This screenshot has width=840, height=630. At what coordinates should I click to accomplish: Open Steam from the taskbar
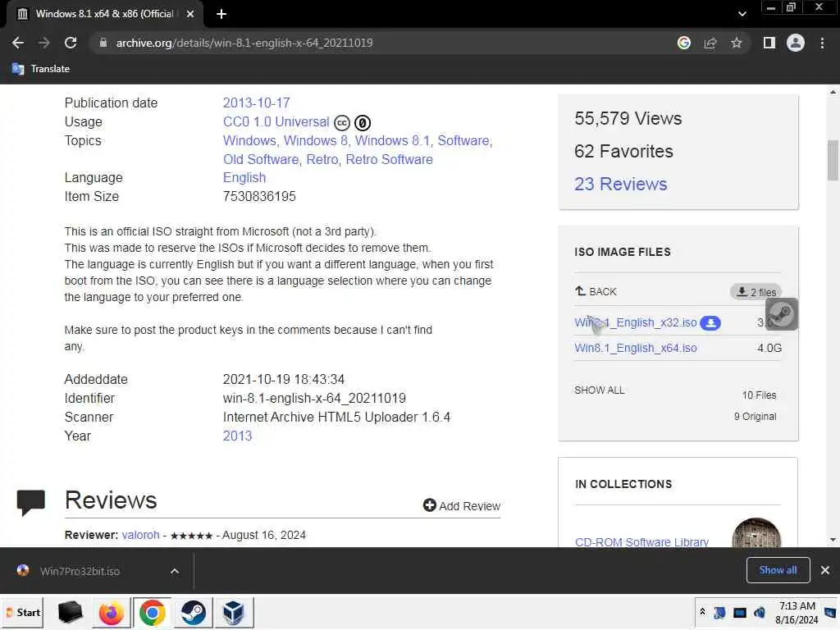coord(193,612)
